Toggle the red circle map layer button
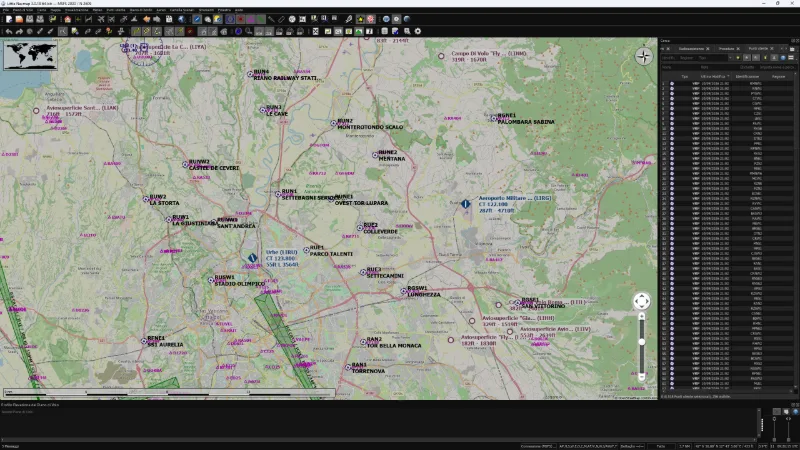The image size is (800, 450). (x=240, y=19)
